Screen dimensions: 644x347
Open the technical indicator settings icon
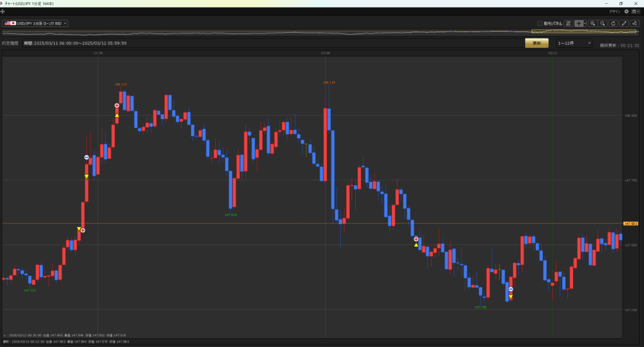(x=635, y=23)
